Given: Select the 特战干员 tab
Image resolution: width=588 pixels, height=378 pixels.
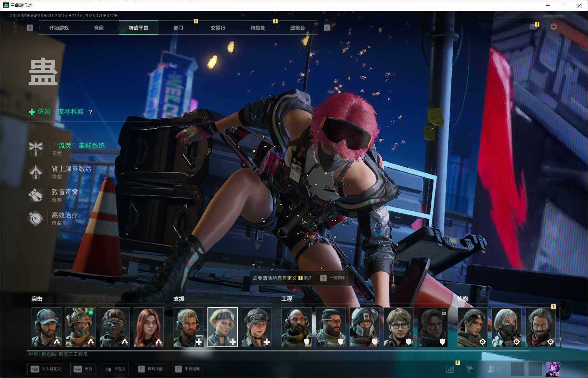Looking at the screenshot, I should (138, 28).
